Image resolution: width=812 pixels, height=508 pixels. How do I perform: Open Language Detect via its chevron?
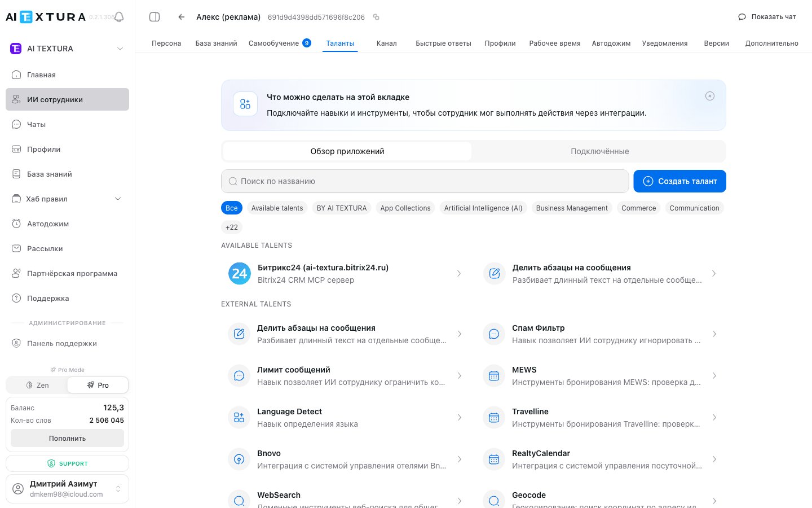[459, 418]
